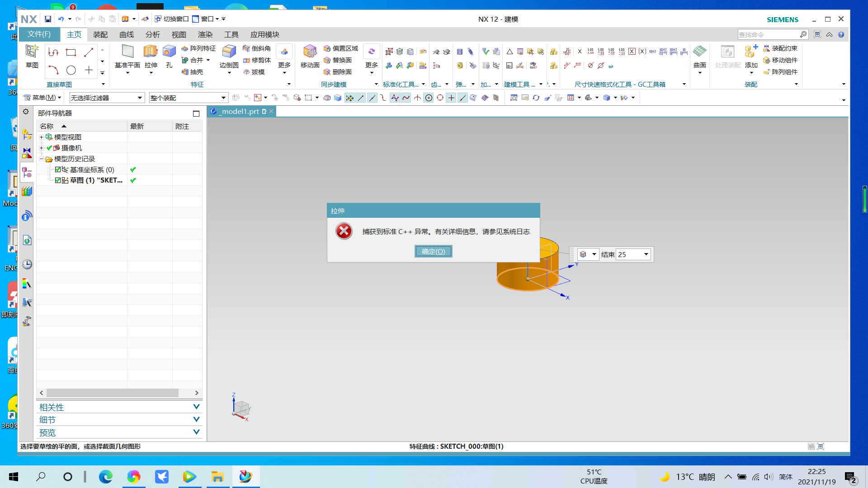Click the Delete Face (删除面) tool
Viewport: 868px width, 488px height.
(x=338, y=72)
